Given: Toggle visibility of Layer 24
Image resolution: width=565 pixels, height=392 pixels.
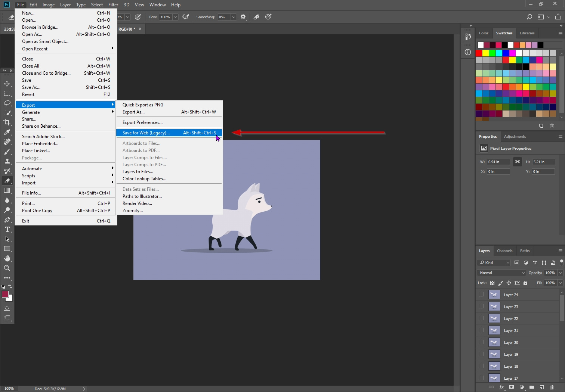Looking at the screenshot, I should (x=481, y=295).
